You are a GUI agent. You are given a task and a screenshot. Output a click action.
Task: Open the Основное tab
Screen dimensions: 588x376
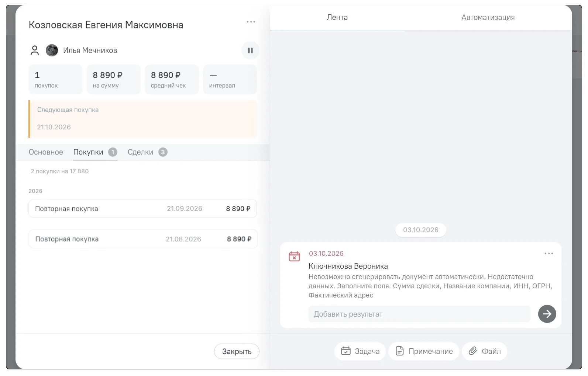coord(46,152)
